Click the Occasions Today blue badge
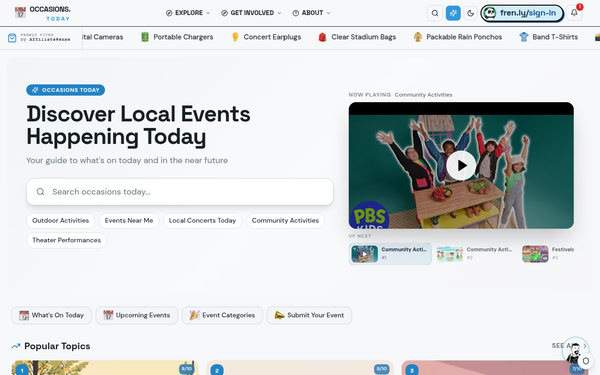Image resolution: width=600 pixels, height=375 pixels. pyautogui.click(x=65, y=90)
